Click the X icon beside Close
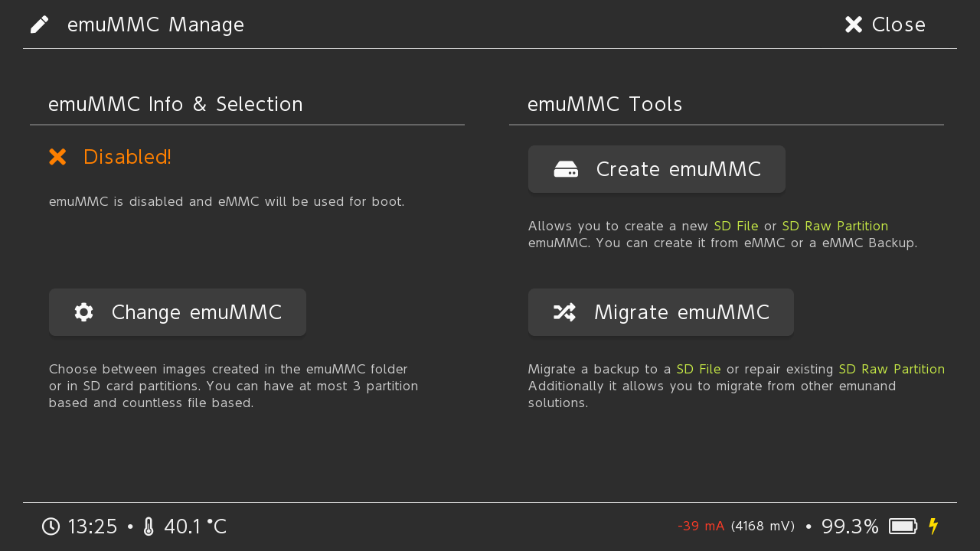Screen dimensions: 980x551 click(x=854, y=24)
